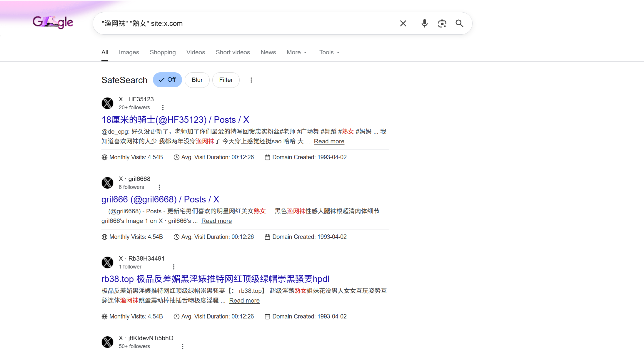Click inside the search query text field

(235, 24)
